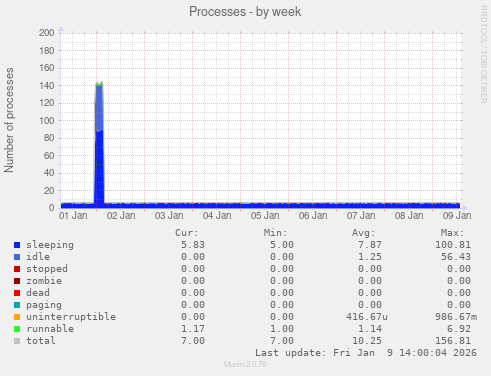Click sleeping minimum value 5.00
The width and height of the screenshot is (491, 376).
click(282, 245)
